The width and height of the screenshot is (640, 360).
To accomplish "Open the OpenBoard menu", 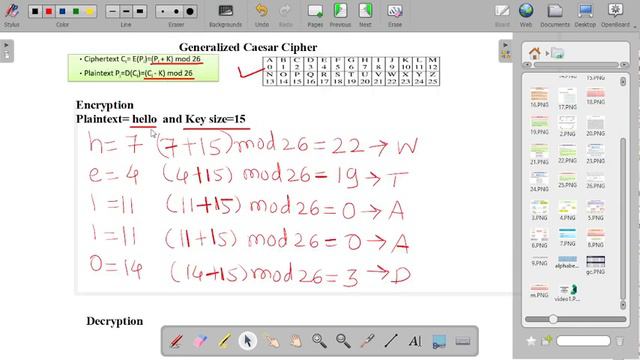I will [x=616, y=15].
